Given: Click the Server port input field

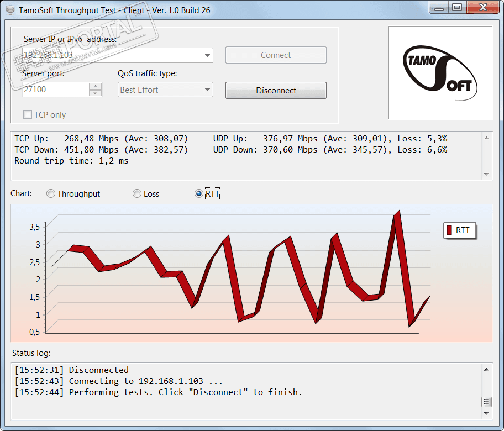Looking at the screenshot, I should pyautogui.click(x=56, y=90).
